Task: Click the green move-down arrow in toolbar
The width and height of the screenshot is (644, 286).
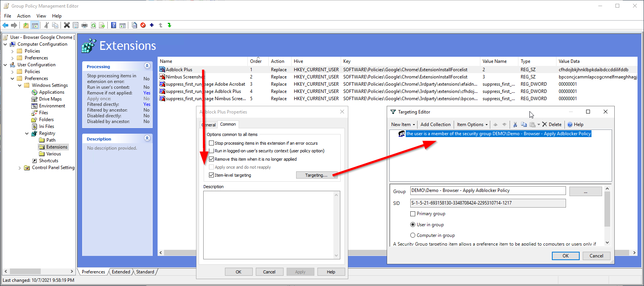Action: [169, 25]
